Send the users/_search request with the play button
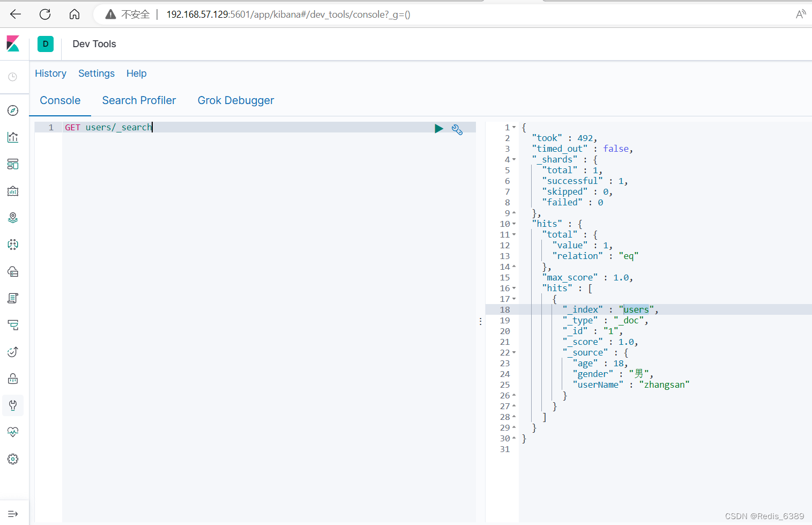The width and height of the screenshot is (812, 525). coord(438,129)
